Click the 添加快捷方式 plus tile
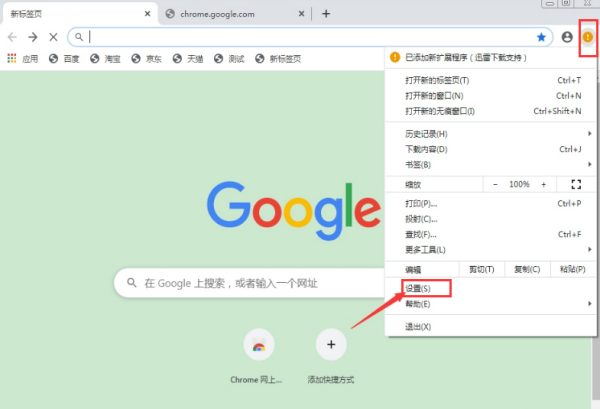This screenshot has width=600, height=409. pyautogui.click(x=331, y=357)
